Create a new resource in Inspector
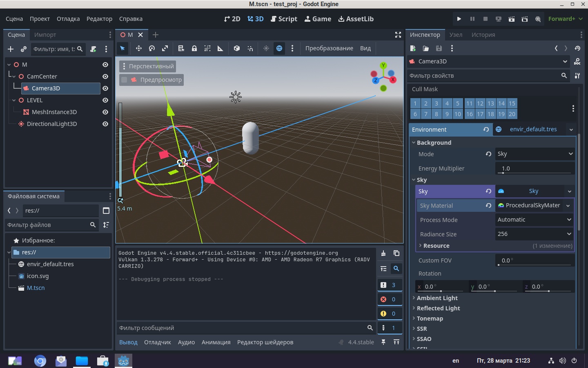Viewport: 588px width, 368px height. pos(413,48)
